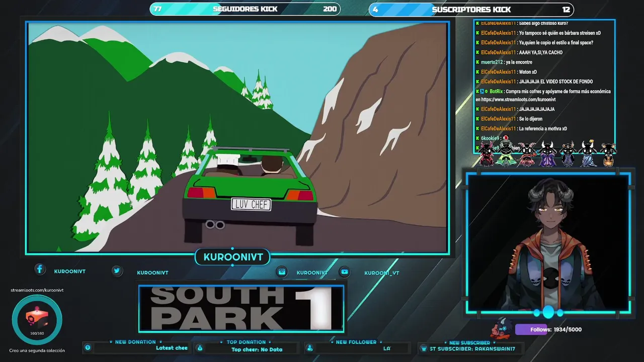Click the bárbara streisen chat message
The width and height of the screenshot is (644, 362).
click(x=559, y=33)
